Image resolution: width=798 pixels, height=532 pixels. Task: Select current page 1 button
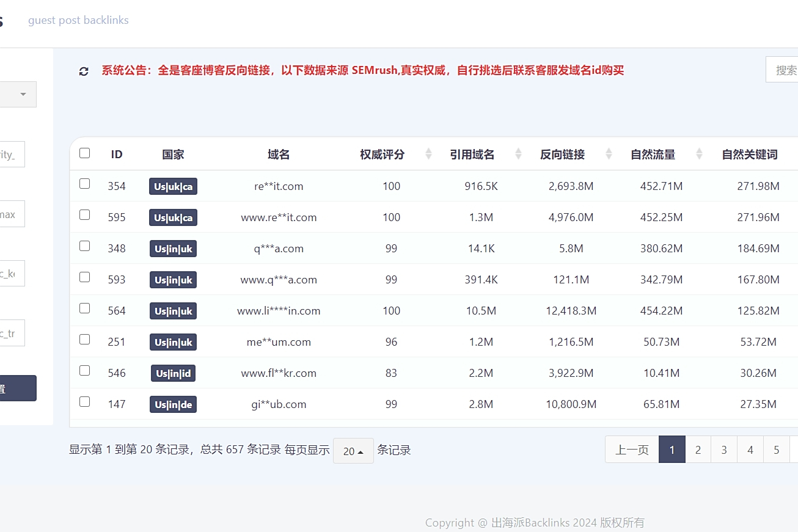point(672,450)
